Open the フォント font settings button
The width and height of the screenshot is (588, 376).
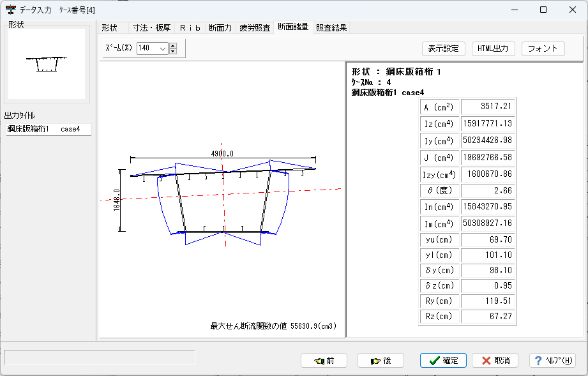pos(543,49)
